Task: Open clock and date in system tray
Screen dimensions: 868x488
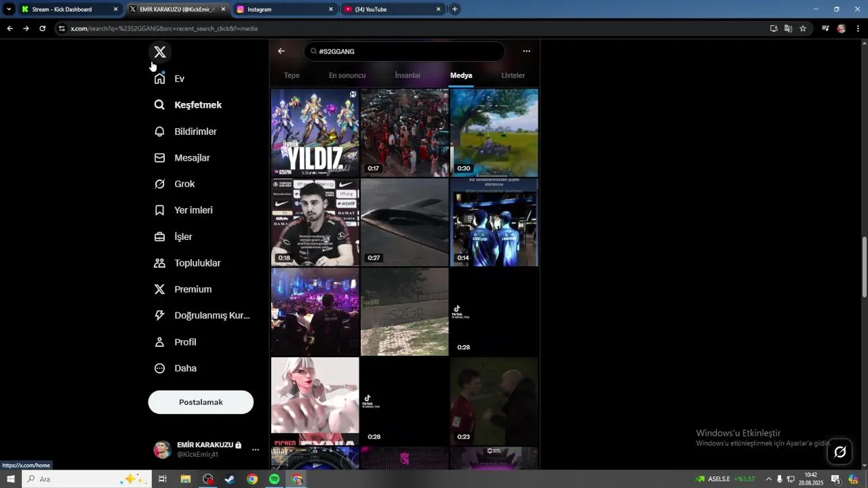Action: (810, 479)
